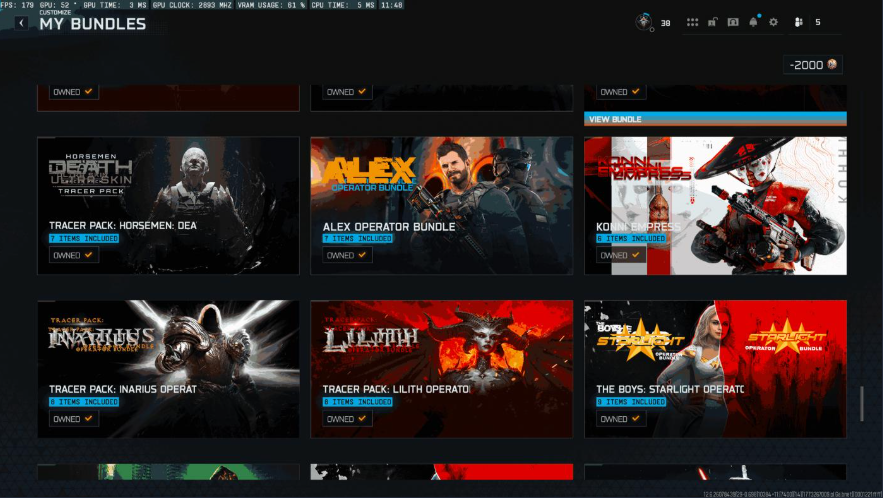Click OWNED on the Inarius card
The height and width of the screenshot is (498, 883).
pos(74,419)
